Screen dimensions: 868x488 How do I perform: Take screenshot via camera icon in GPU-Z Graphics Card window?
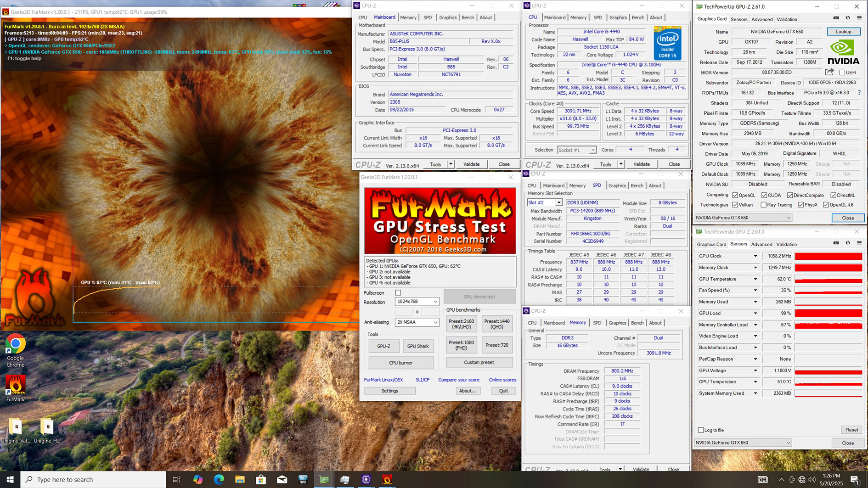point(836,18)
